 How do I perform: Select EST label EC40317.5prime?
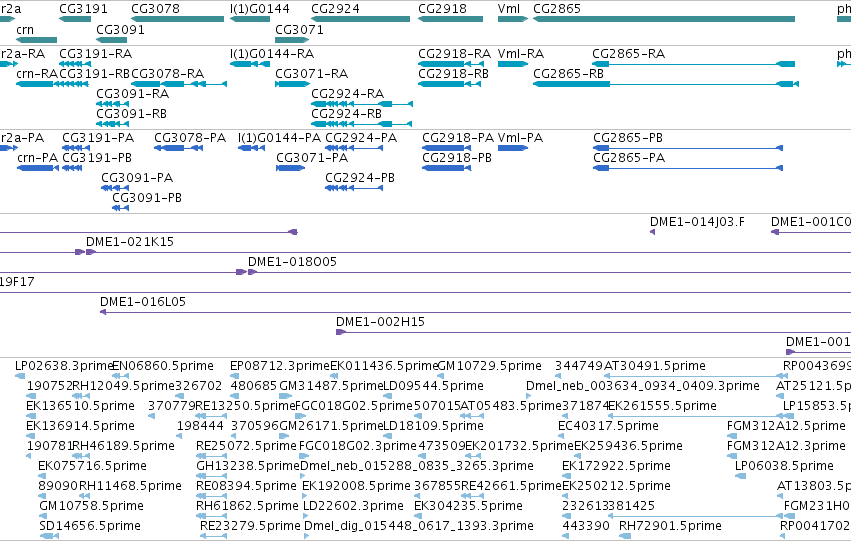[608, 426]
